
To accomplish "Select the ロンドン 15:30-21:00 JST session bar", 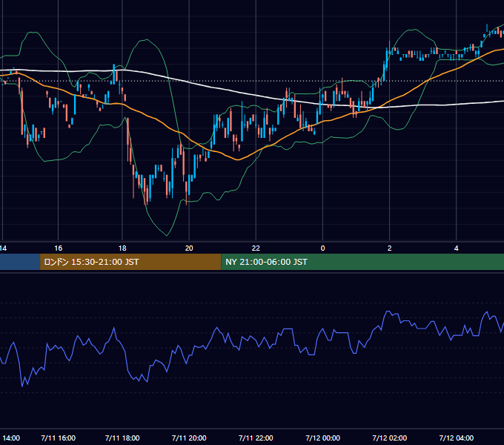I will point(130,262).
